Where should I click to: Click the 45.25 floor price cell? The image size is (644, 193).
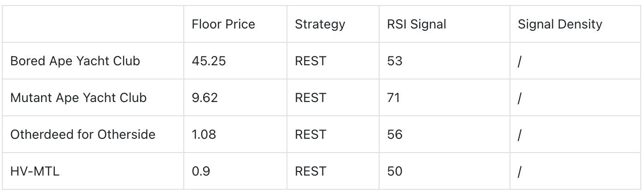209,61
